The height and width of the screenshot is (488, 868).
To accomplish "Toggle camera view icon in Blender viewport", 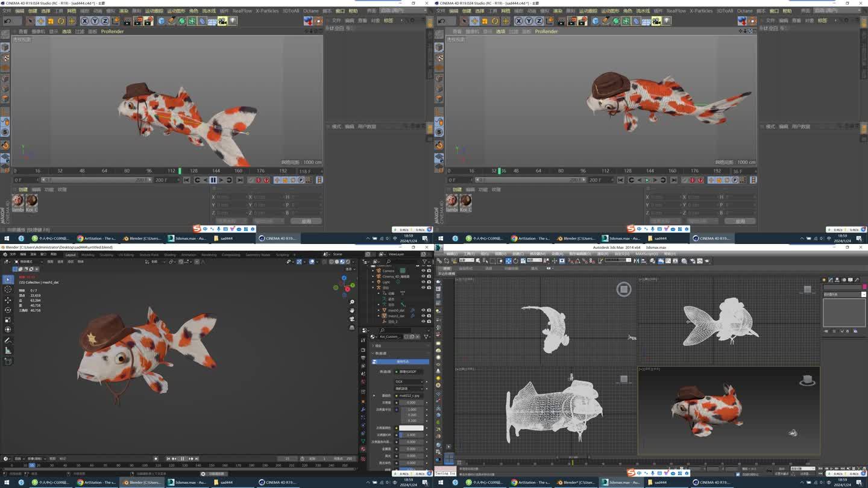I will [352, 319].
